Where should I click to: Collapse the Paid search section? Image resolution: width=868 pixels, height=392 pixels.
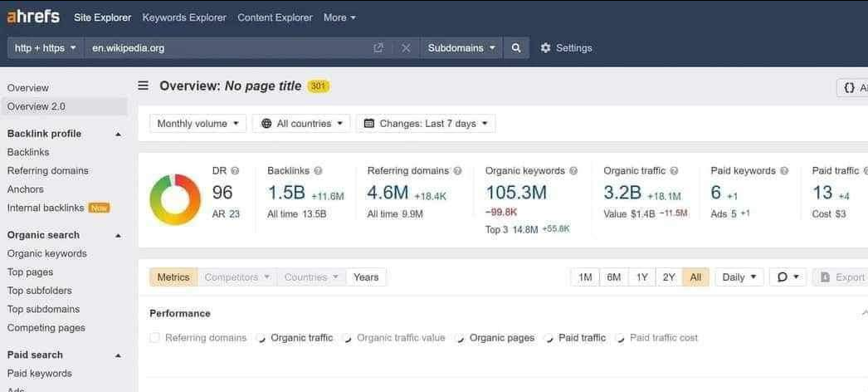point(118,355)
